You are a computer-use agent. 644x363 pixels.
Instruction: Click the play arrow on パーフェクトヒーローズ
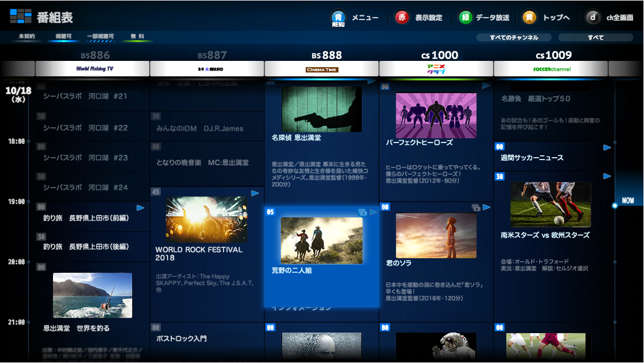point(486,86)
